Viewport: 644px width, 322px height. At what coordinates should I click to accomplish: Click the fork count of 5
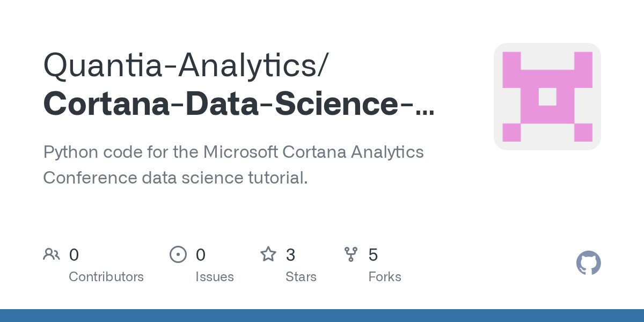pos(373,255)
